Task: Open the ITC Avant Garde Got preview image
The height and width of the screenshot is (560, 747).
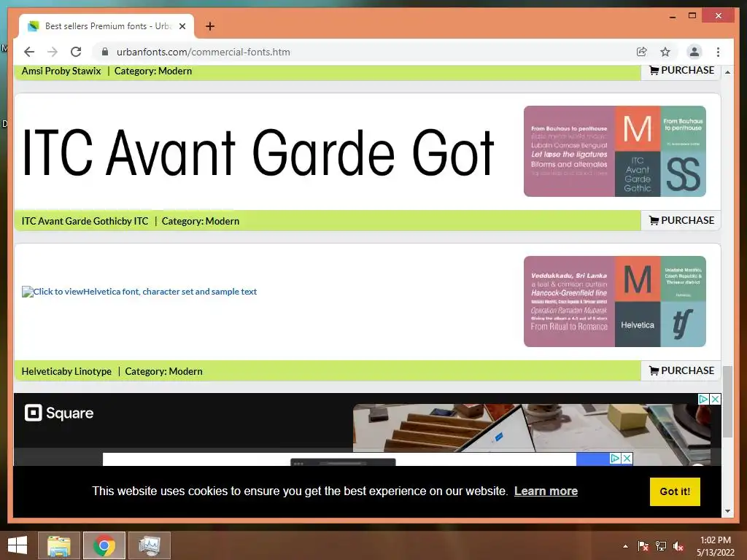Action: click(258, 152)
